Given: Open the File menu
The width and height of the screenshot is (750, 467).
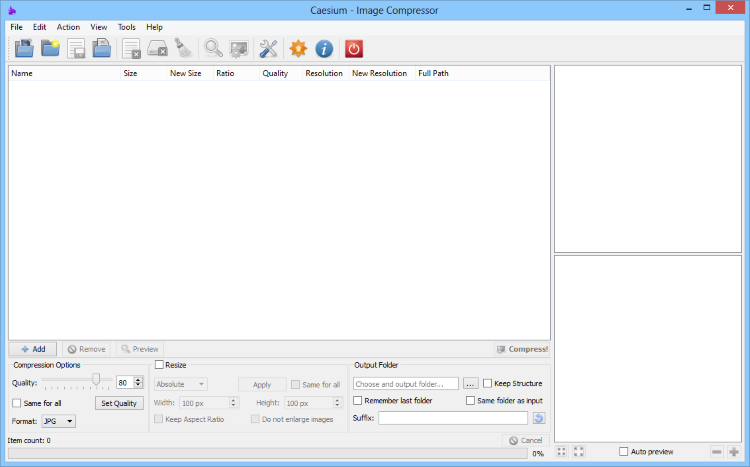Looking at the screenshot, I should [16, 27].
